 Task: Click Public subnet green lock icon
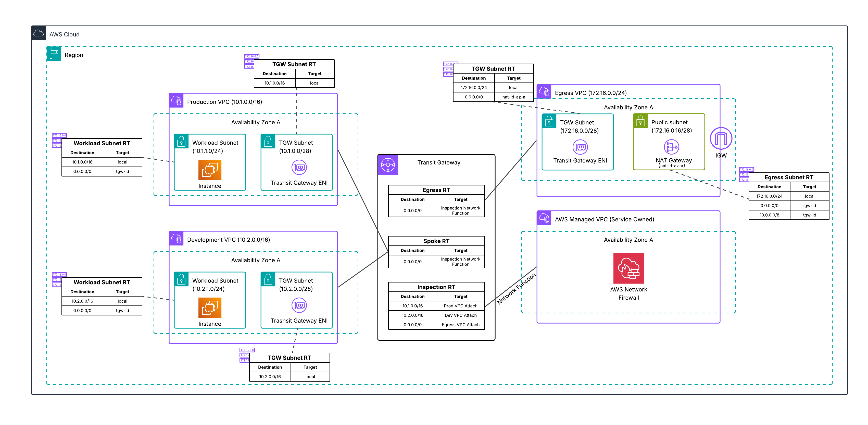[640, 121]
